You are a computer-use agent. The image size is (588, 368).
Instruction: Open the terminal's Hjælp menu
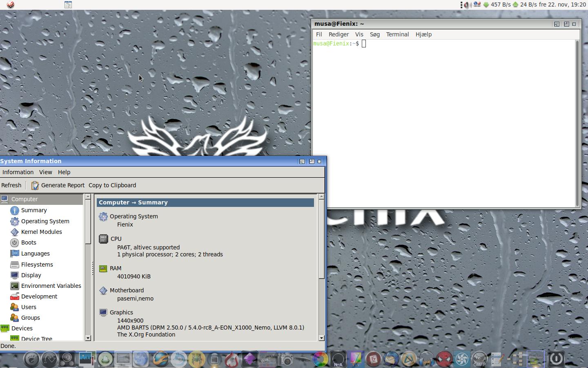click(423, 34)
